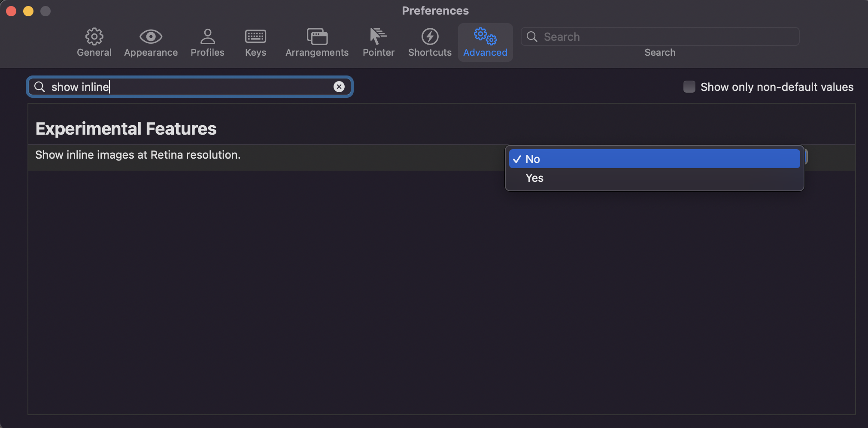Select the Pointer cursor icon
Screen dimensions: 868x428
[x=378, y=37]
